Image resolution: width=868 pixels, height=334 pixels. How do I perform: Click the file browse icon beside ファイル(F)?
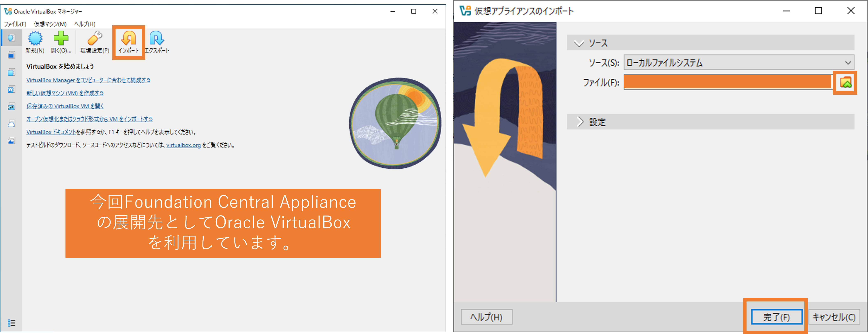pyautogui.click(x=845, y=82)
